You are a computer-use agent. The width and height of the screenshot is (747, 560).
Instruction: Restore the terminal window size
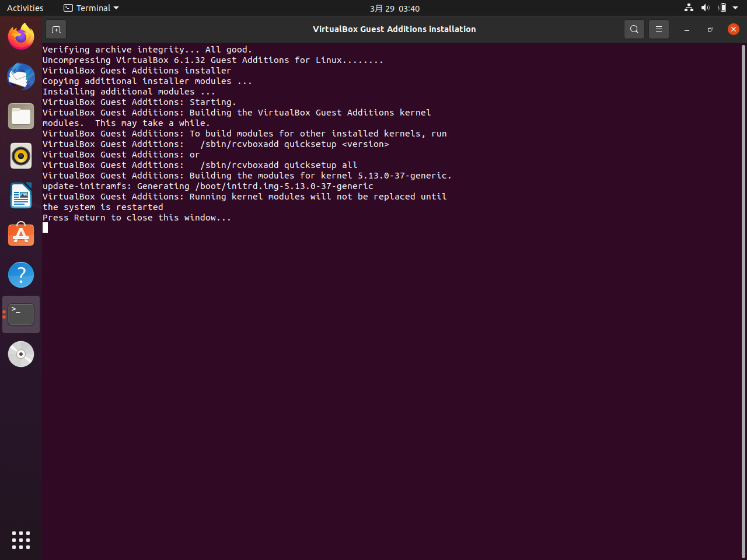[710, 29]
